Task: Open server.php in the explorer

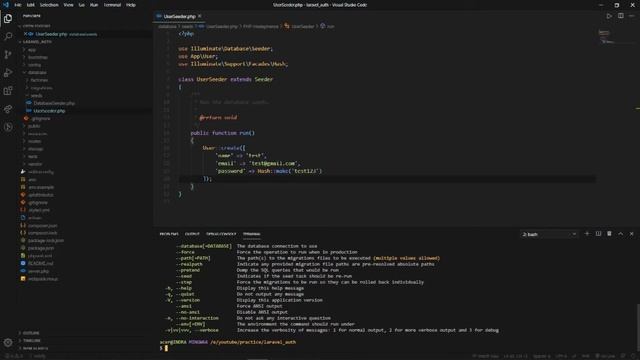Action: pyautogui.click(x=38, y=271)
